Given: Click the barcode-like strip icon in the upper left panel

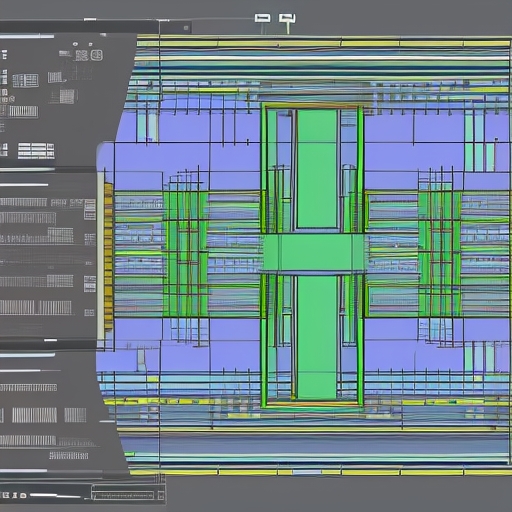Looking at the screenshot, I should (x=23, y=111).
